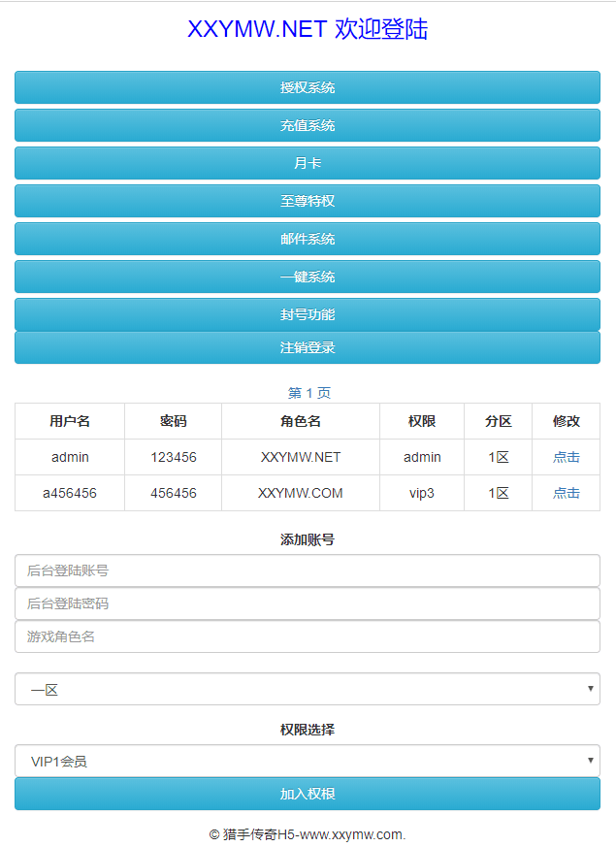The height and width of the screenshot is (847, 616).
Task: Click the XXYMW.COM role name cell
Action: tap(301, 493)
